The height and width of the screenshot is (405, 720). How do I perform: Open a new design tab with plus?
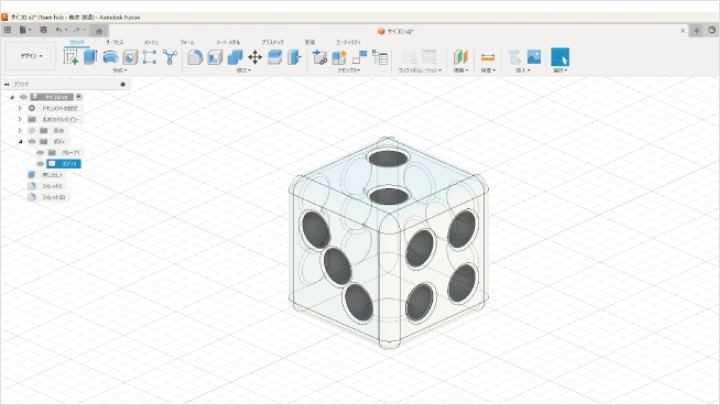(x=697, y=31)
